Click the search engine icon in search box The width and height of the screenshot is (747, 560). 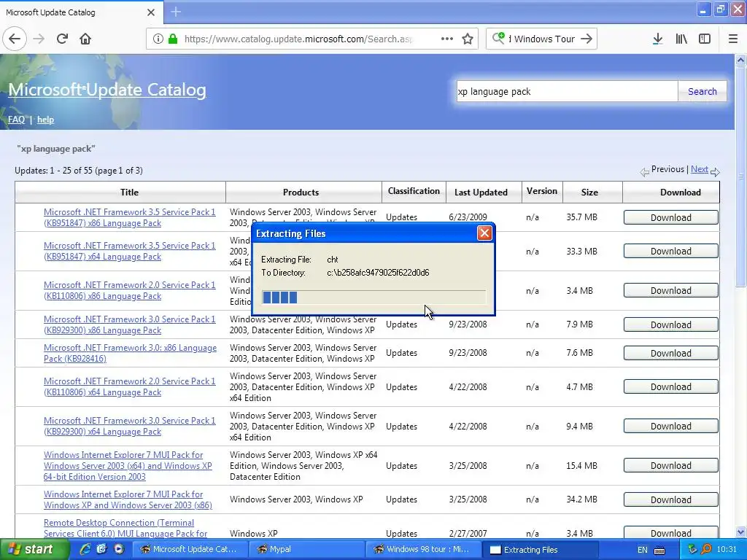click(x=498, y=38)
